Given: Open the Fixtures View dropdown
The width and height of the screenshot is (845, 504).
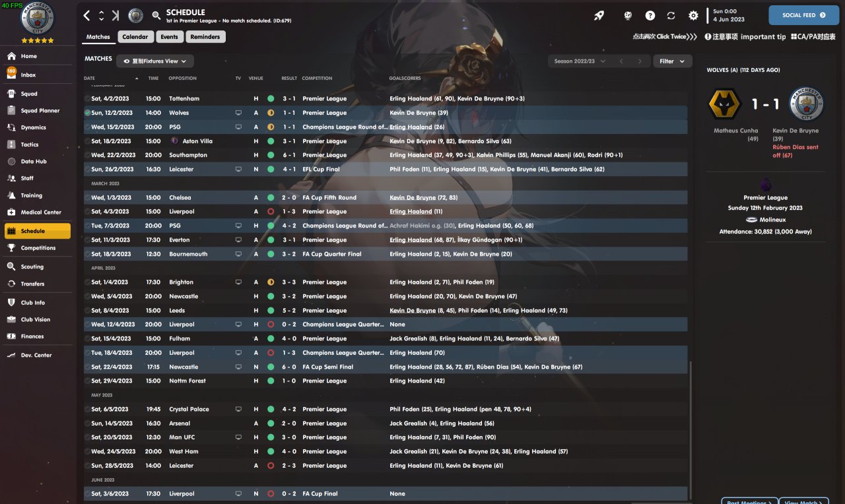Looking at the screenshot, I should [x=155, y=61].
